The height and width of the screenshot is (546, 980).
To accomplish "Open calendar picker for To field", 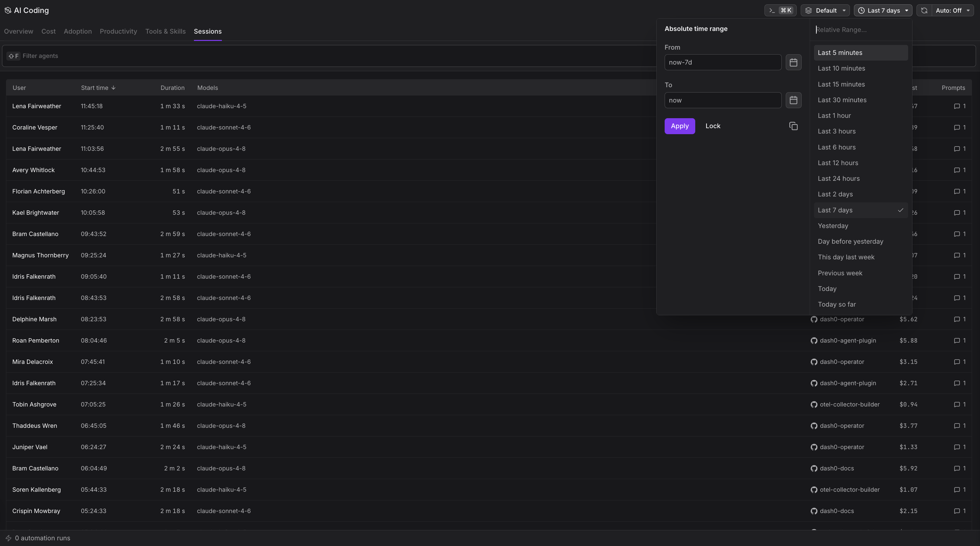I will click(793, 100).
